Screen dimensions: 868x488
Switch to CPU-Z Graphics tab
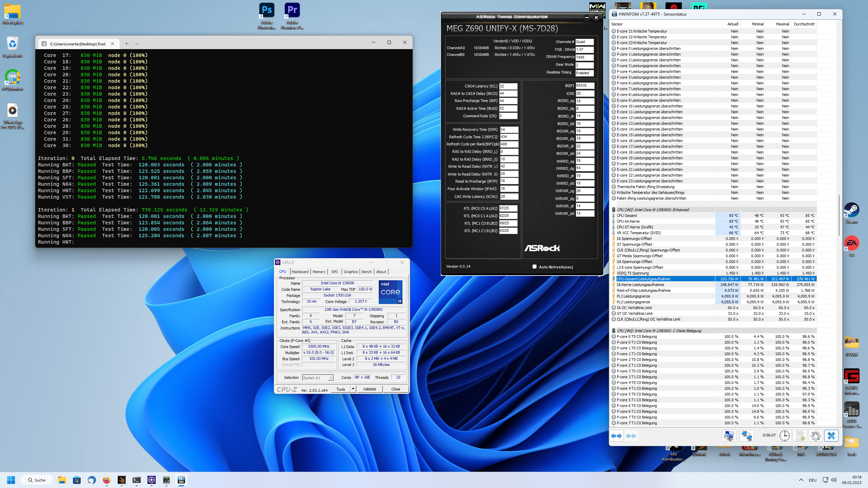(x=351, y=272)
